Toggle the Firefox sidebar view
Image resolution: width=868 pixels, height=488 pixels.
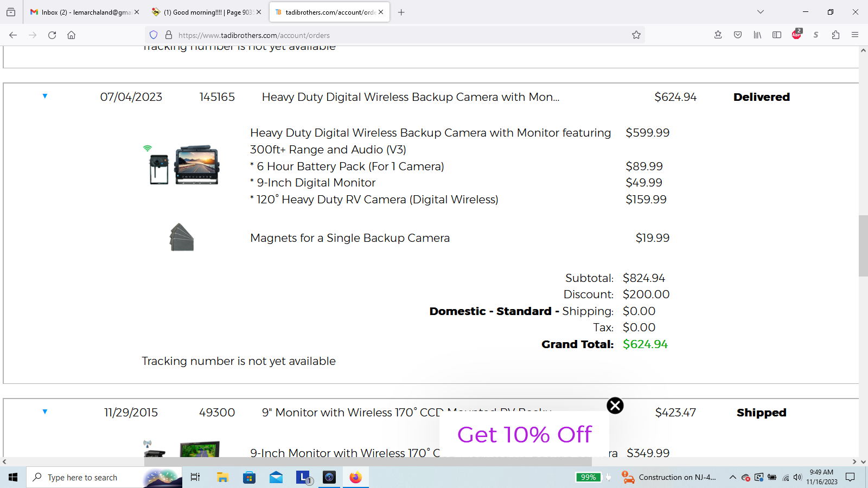777,35
